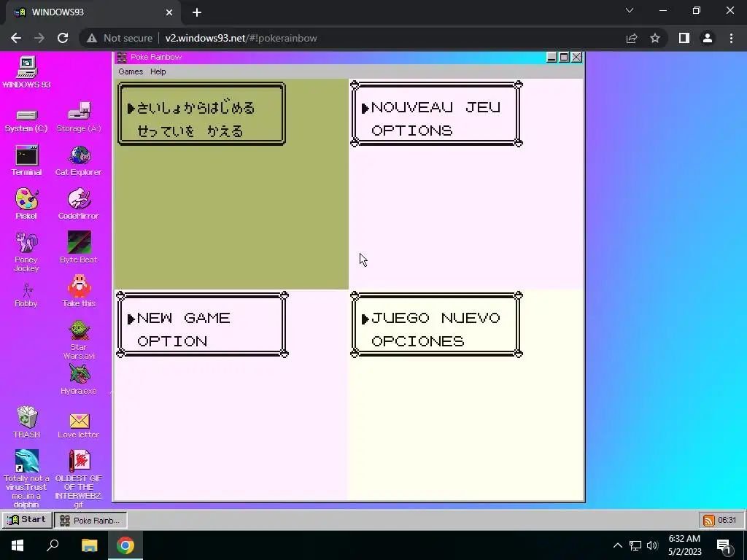Click the Poke Rainbow title bar icon
Screen dimensions: 747x560
pyautogui.click(x=122, y=57)
